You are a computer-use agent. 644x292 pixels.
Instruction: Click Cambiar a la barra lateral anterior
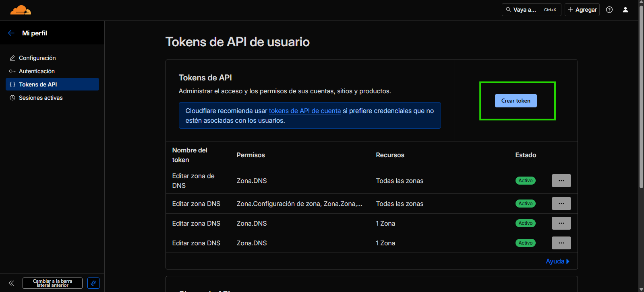52,283
